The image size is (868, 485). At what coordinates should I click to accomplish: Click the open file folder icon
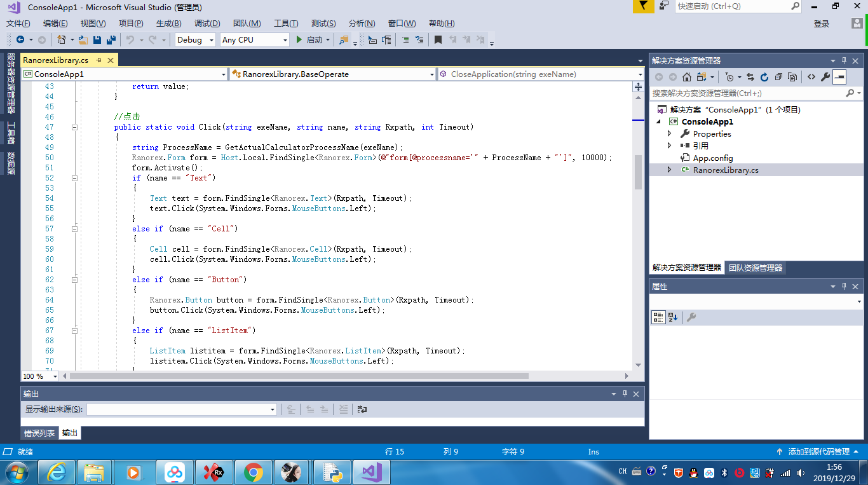tap(83, 39)
